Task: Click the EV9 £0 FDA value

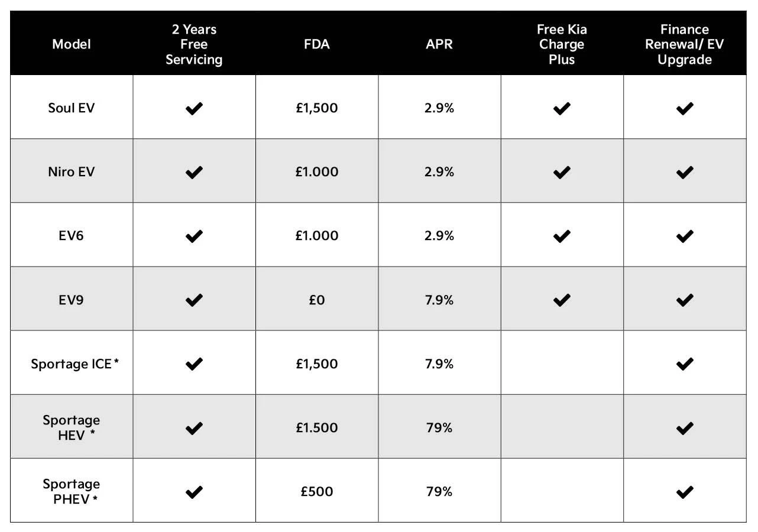Action: click(x=317, y=300)
